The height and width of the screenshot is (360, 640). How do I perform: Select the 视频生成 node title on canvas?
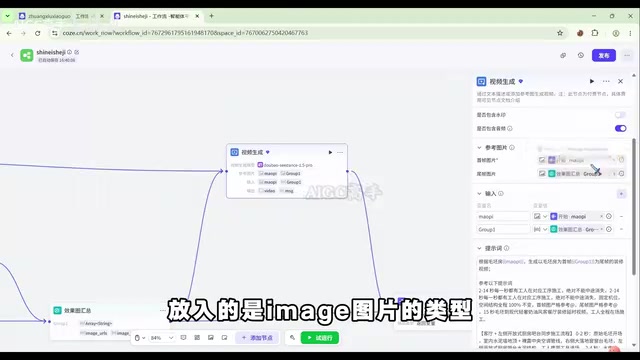coord(252,152)
